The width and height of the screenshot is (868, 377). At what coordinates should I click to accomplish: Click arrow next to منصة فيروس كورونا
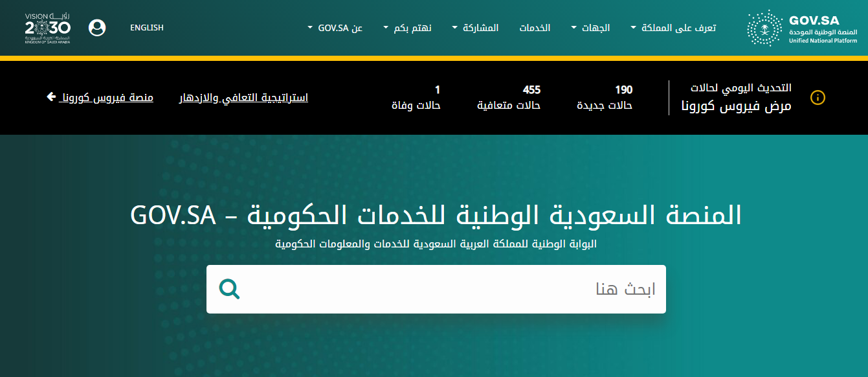pos(51,97)
